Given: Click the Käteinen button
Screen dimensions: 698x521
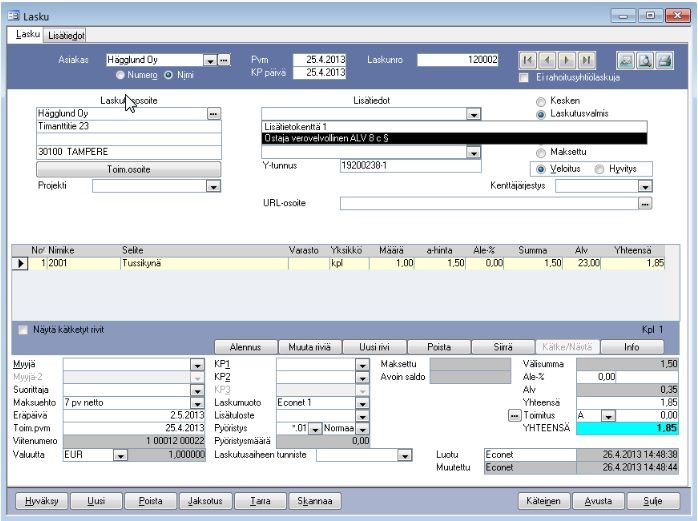Looking at the screenshot, I should pos(544,501).
